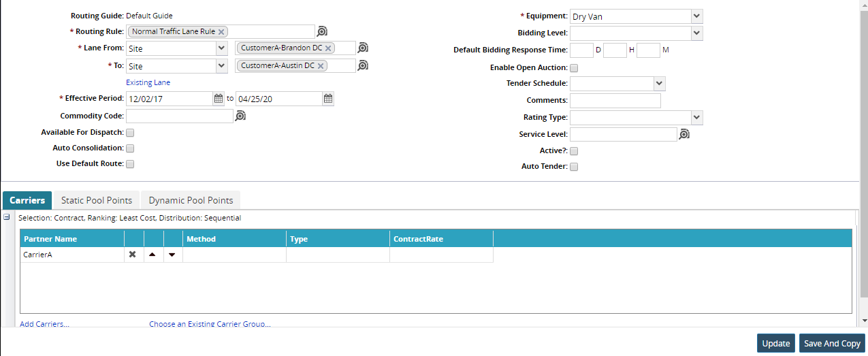
Task: Open the Existing Lane link
Action: pos(148,82)
